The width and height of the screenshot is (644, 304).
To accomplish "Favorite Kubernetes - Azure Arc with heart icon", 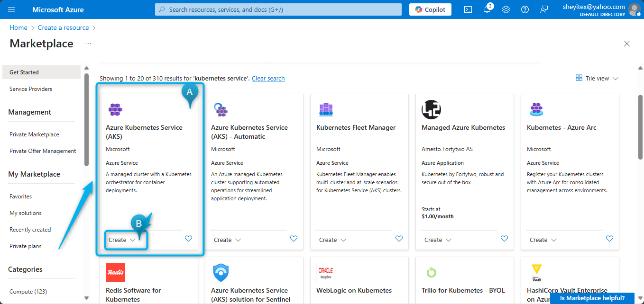I will [609, 239].
